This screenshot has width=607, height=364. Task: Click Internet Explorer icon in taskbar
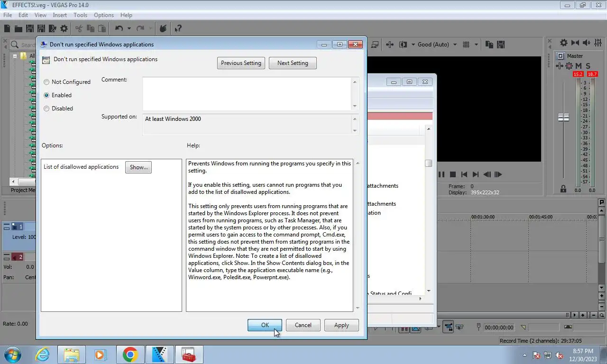click(43, 355)
